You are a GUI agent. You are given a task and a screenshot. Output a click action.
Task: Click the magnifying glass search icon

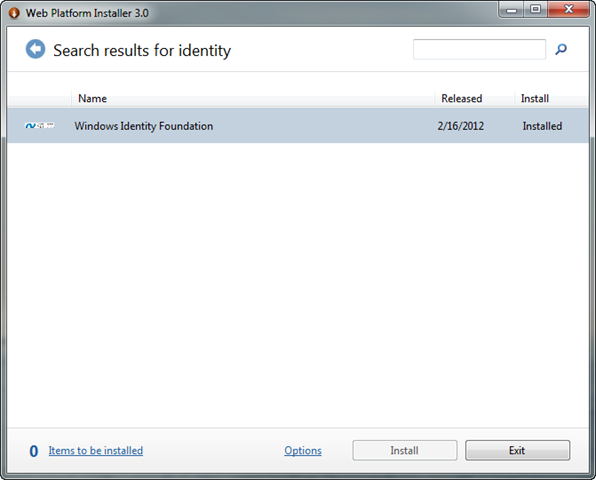(x=561, y=49)
